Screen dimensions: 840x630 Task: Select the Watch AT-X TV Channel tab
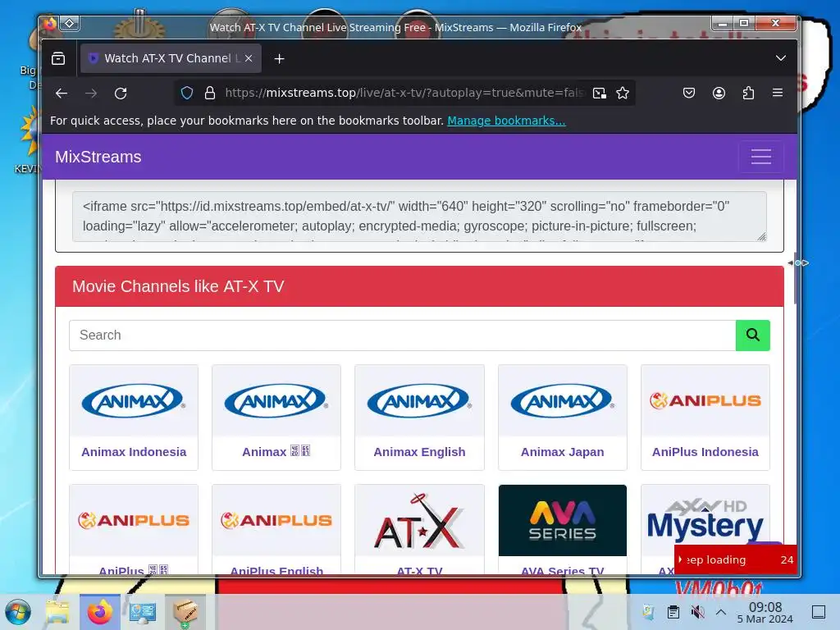click(171, 58)
